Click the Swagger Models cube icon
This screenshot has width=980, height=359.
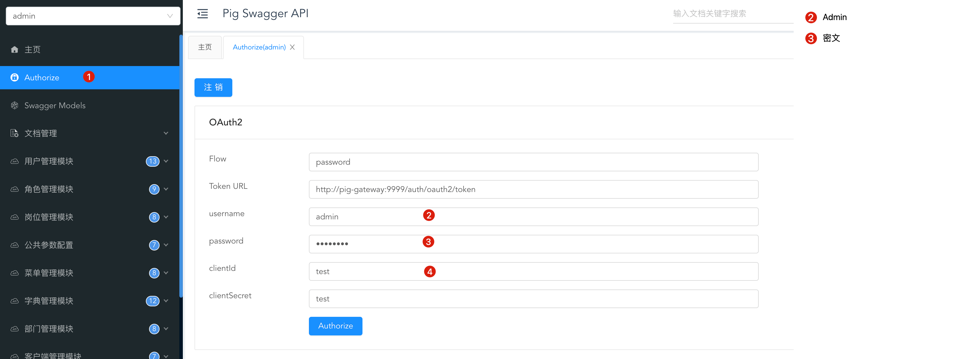[x=15, y=105]
